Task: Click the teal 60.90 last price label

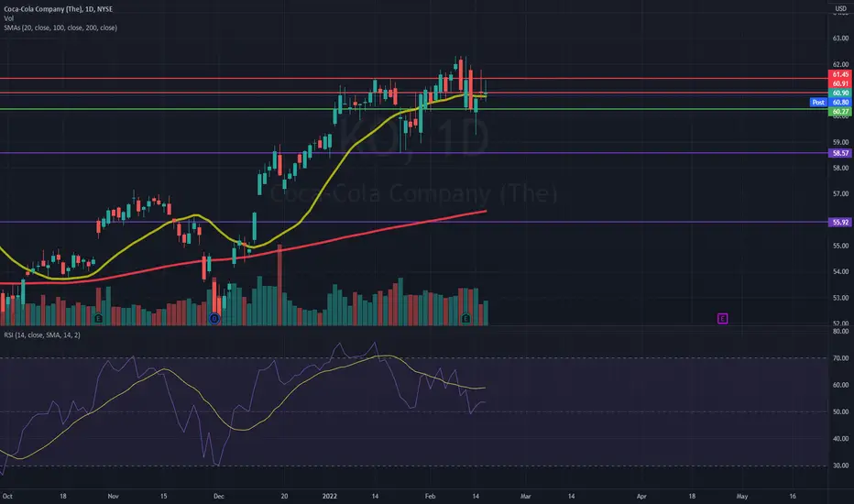Action: click(x=840, y=93)
